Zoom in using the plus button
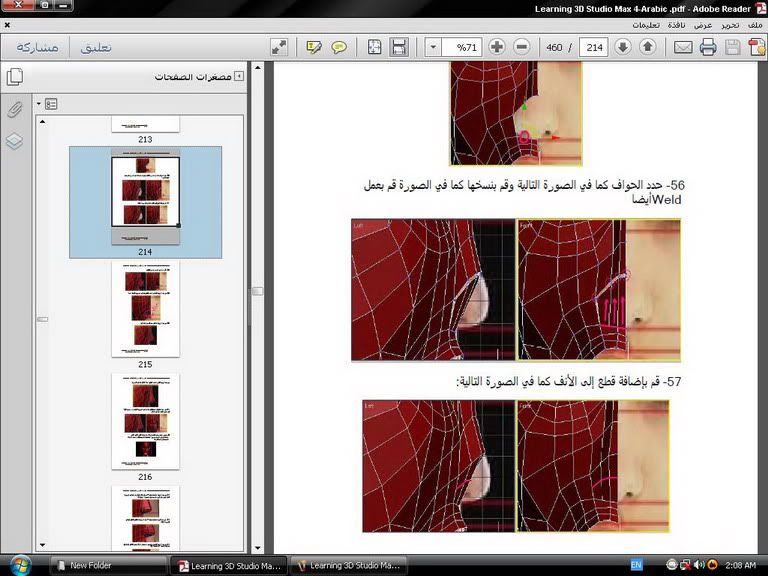768x576 pixels. point(497,47)
